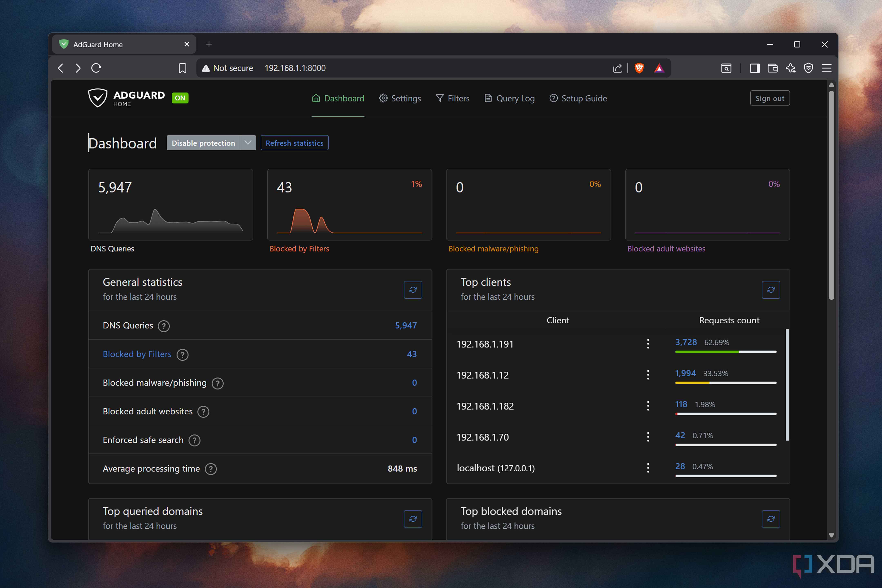Click the address bar URL 192.168.1.1:8000

click(x=295, y=68)
